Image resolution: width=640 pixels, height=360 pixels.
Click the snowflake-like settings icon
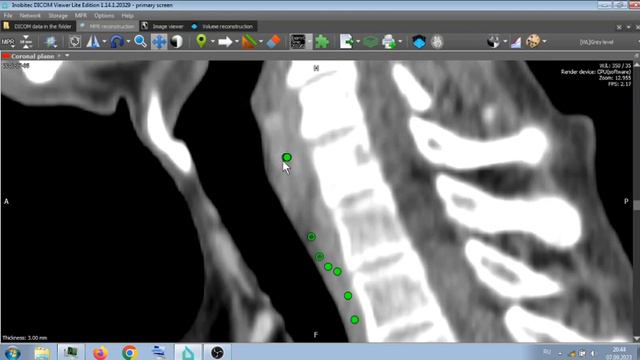(51, 42)
